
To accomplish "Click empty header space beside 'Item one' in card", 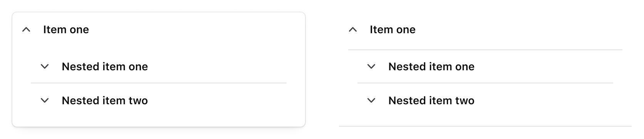I will pos(193,30).
